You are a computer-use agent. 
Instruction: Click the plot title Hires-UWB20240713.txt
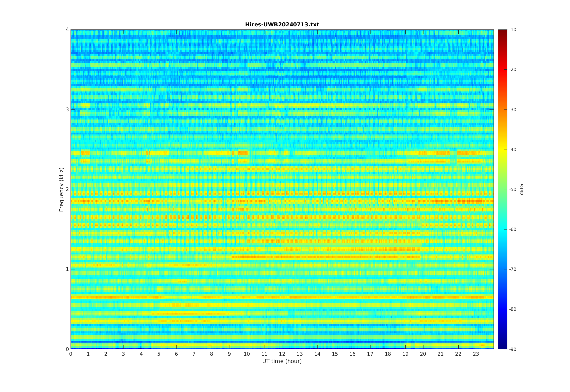(282, 24)
